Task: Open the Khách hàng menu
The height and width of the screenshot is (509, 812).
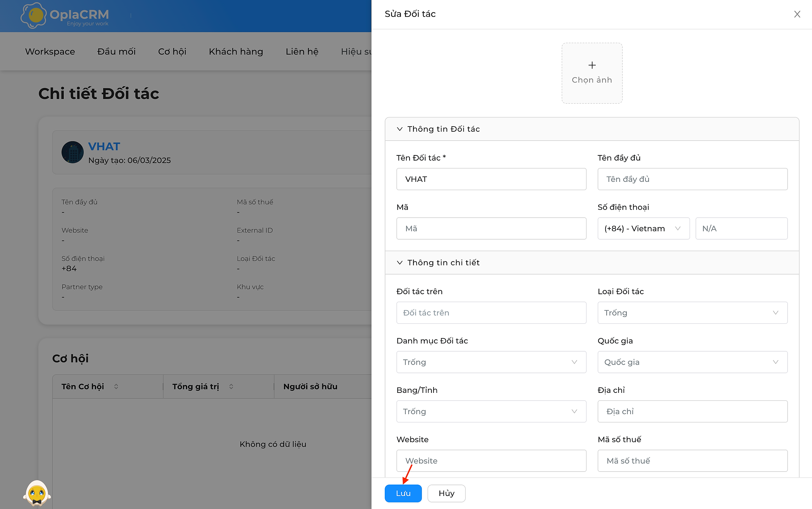Action: (x=236, y=51)
